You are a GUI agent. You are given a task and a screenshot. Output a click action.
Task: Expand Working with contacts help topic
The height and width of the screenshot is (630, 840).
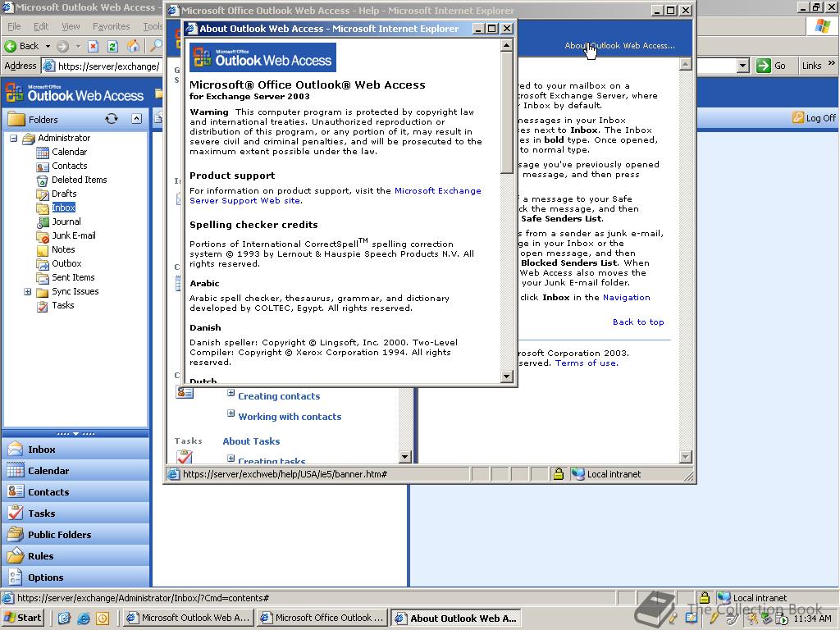click(231, 413)
